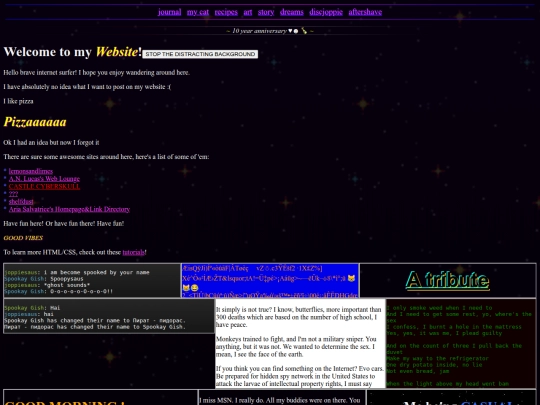The image size is (540, 405).
Task: Click the Welcome to my Website heading
Action: click(x=73, y=52)
